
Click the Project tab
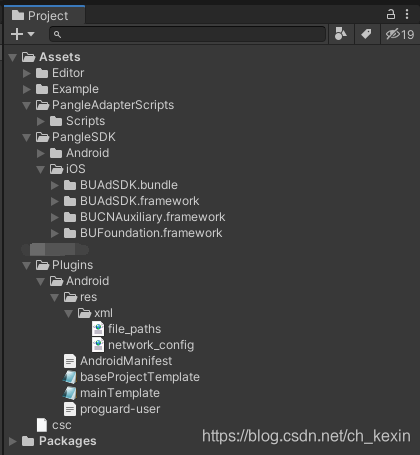pos(44,15)
